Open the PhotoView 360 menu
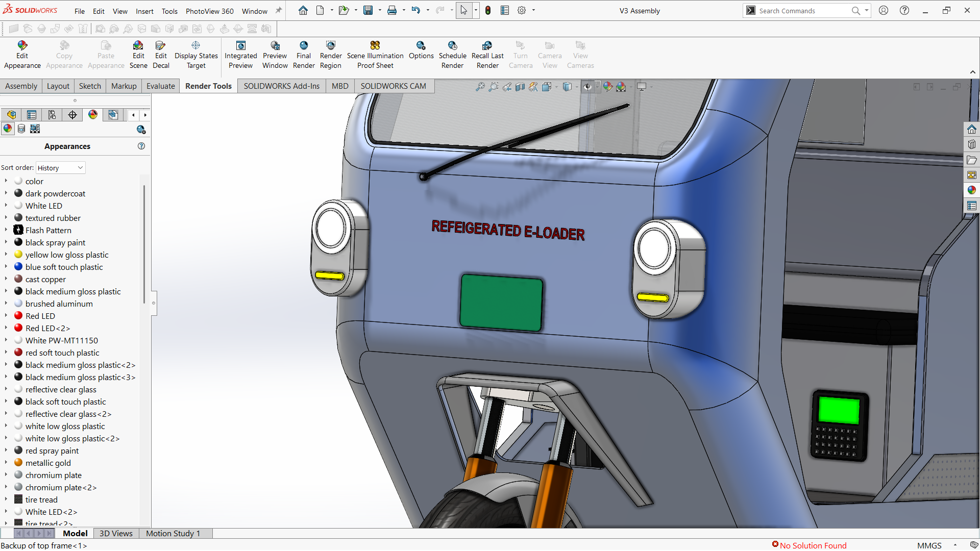980x551 pixels. pyautogui.click(x=209, y=11)
